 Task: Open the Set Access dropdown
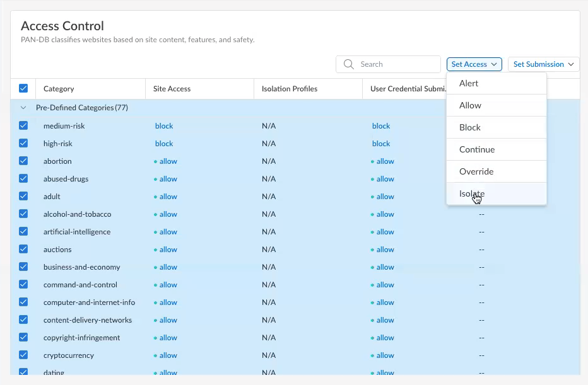(x=475, y=64)
